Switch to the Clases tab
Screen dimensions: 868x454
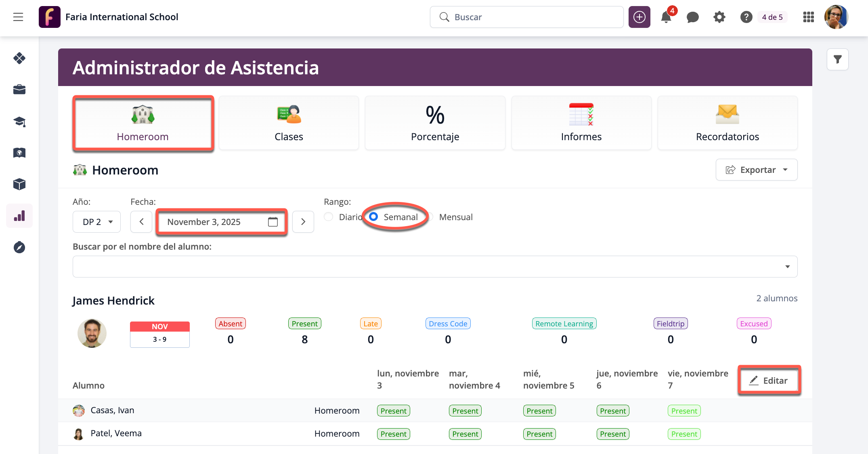[289, 123]
